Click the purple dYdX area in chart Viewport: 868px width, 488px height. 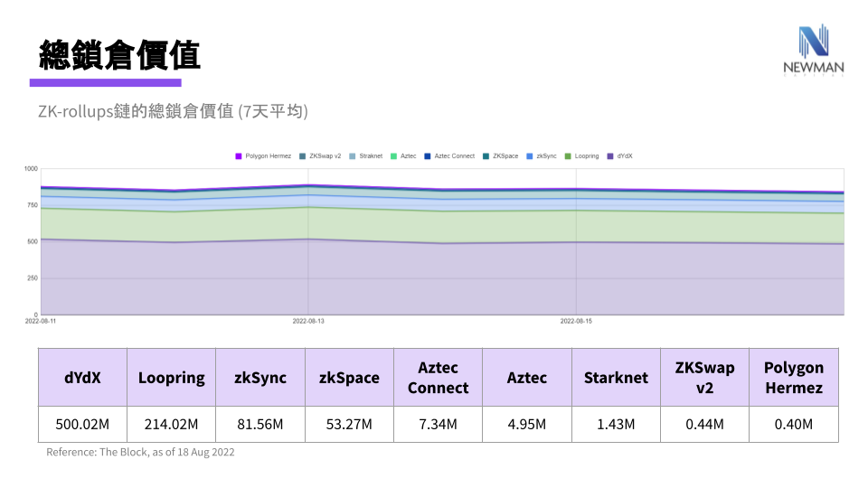point(443,279)
